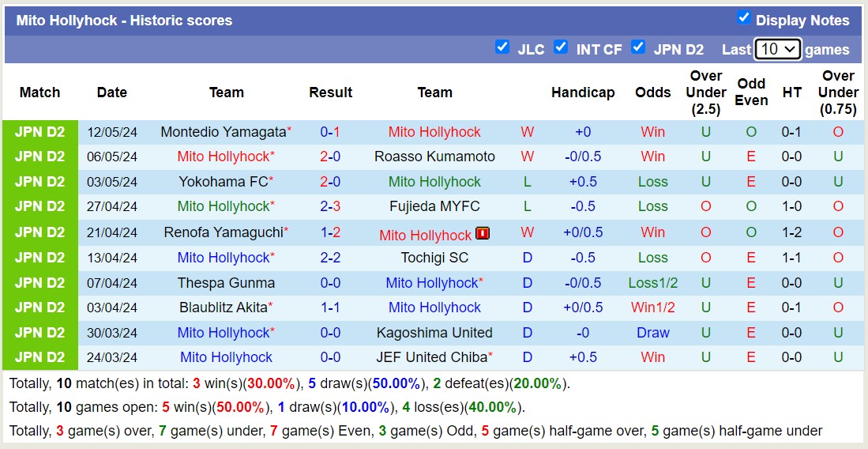This screenshot has width=868, height=449.
Task: Open Montedio Yamagata team link
Action: 222,132
